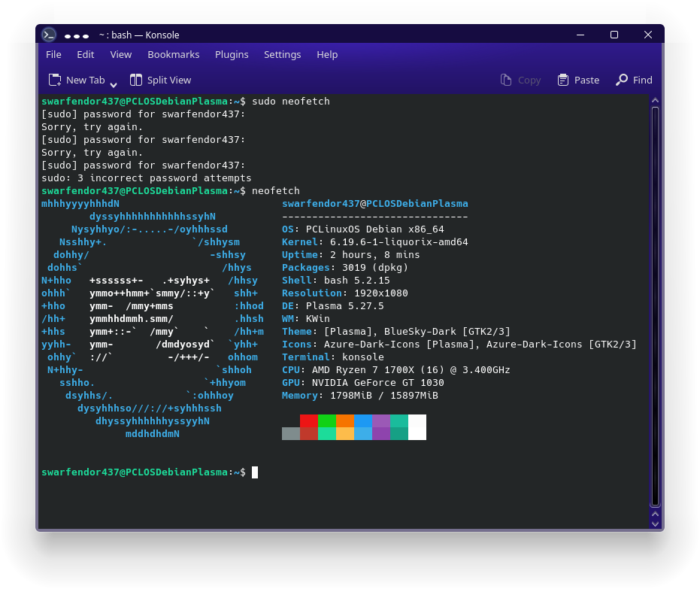Viewport: 700px width, 589px height.
Task: Click the scrollbar down arrow at bottom
Action: 656,524
